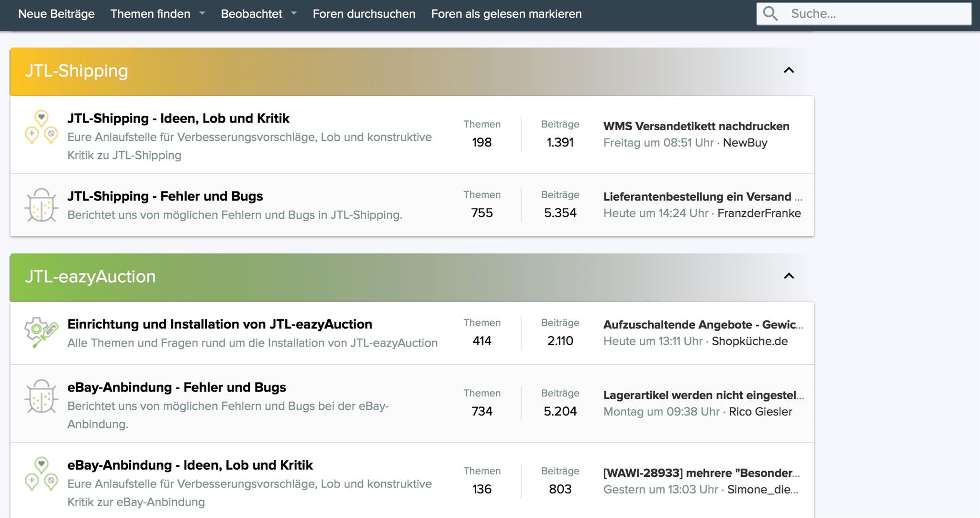This screenshot has height=518, width=980.
Task: Click the magnifier icon in the search bar
Action: coord(770,13)
